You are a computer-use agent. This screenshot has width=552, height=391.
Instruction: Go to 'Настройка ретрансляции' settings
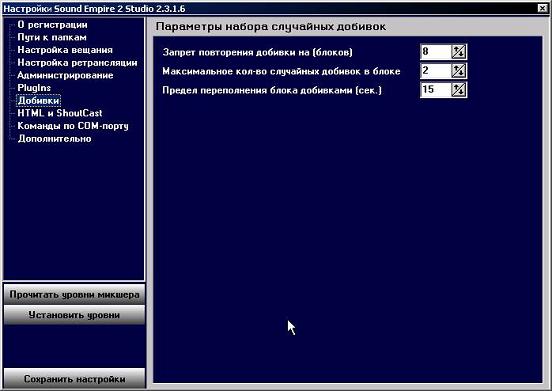[77, 63]
